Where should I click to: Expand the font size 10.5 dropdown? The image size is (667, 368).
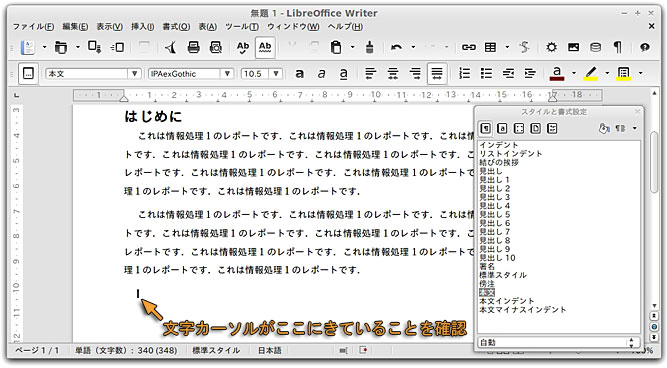pyautogui.click(x=276, y=74)
